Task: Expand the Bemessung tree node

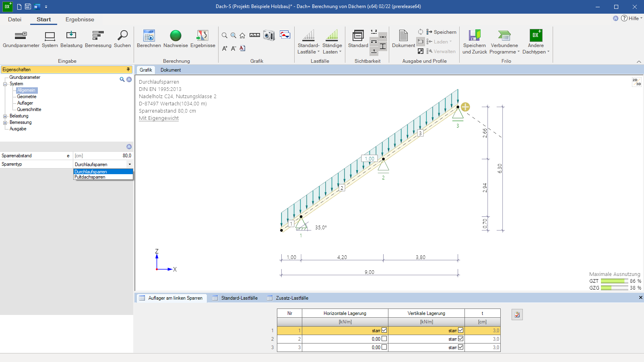Action: click(x=5, y=123)
